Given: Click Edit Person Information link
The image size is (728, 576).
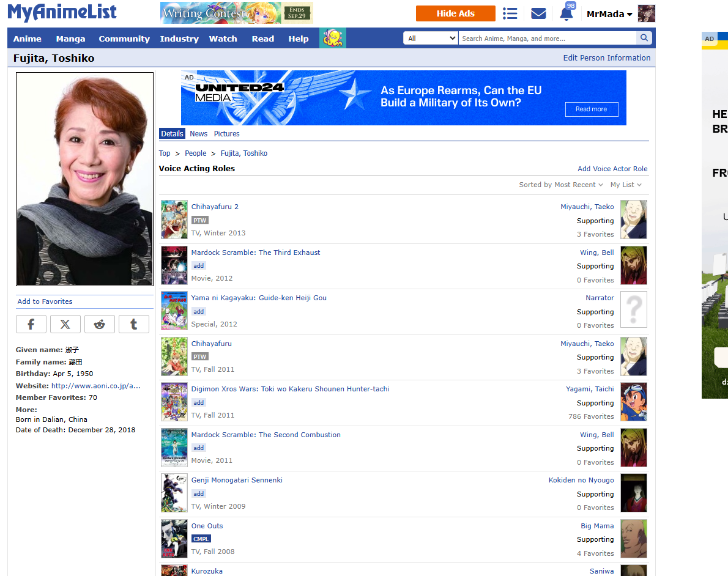Looking at the screenshot, I should coord(606,57).
